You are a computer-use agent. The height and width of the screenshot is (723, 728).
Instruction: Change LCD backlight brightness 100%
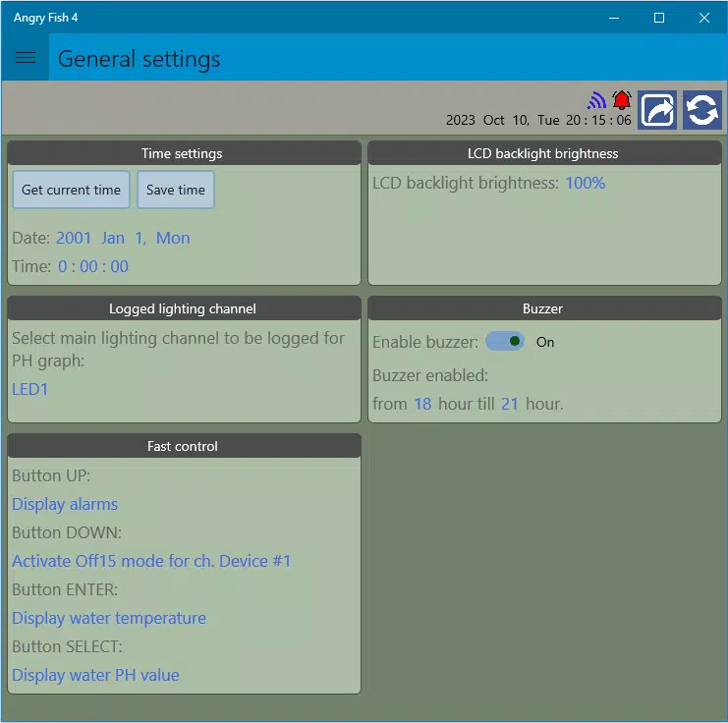tap(585, 183)
